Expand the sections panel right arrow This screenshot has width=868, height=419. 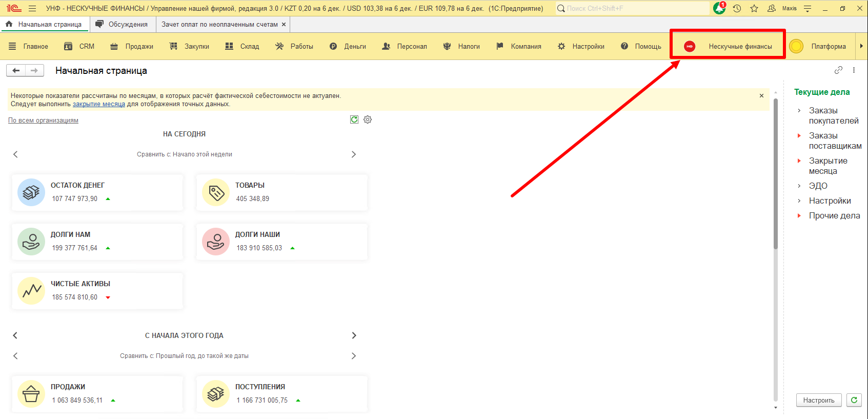861,46
